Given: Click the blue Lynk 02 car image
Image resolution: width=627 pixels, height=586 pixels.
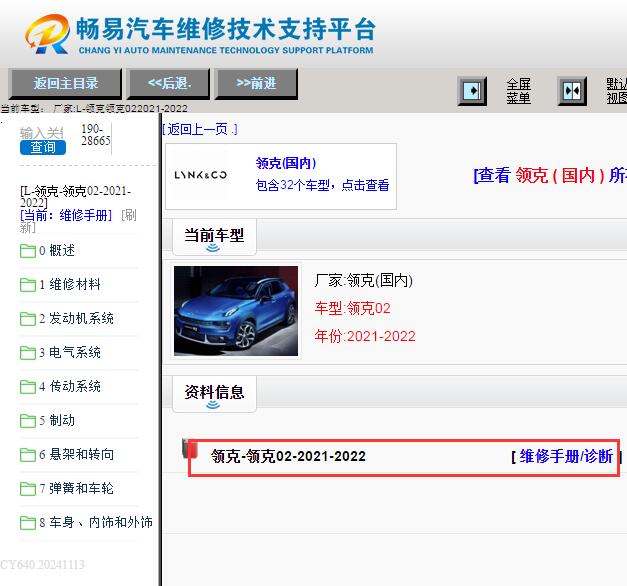Looking at the screenshot, I should [x=236, y=311].
